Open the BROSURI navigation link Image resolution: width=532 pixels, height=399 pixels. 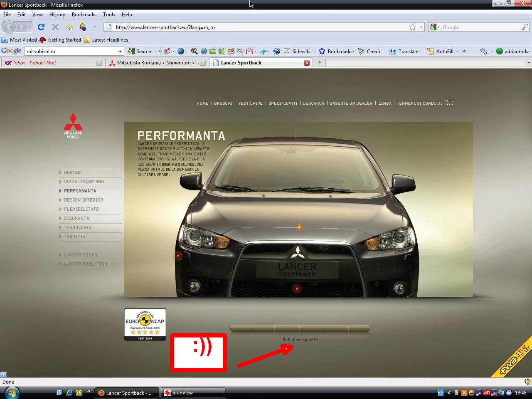pyautogui.click(x=223, y=103)
